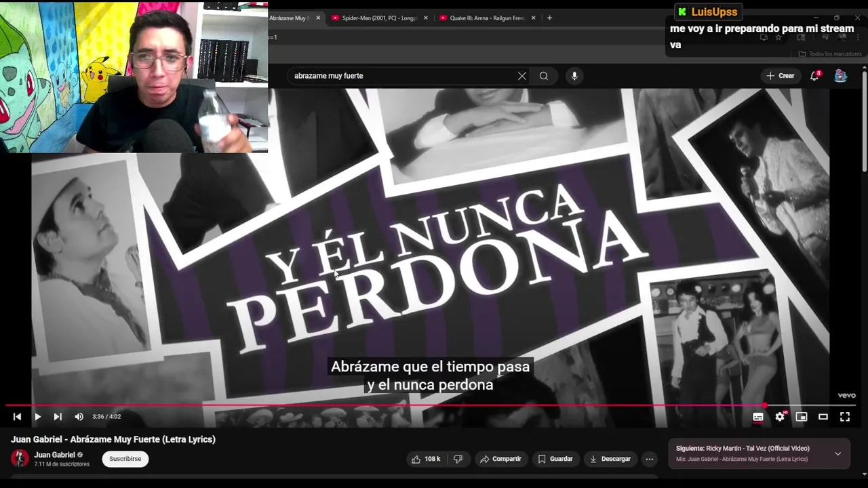Like the video with thumbs up 108 k

pos(426,459)
